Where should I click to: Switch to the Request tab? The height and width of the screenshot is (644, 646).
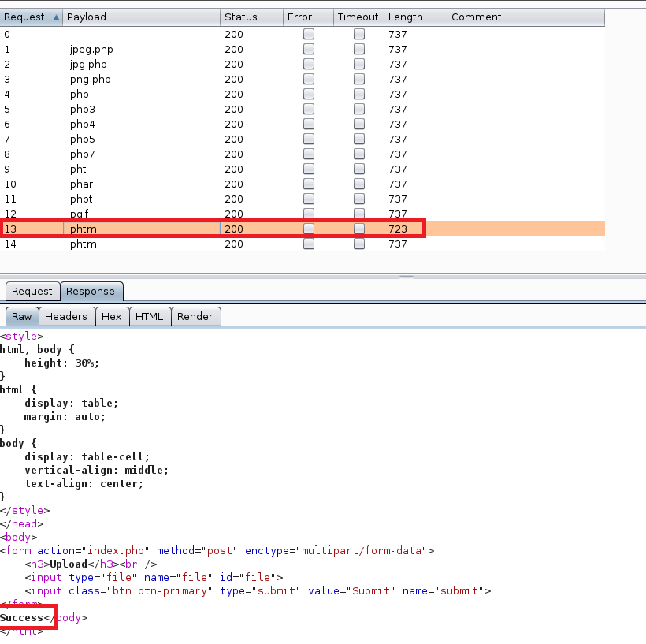click(x=32, y=291)
